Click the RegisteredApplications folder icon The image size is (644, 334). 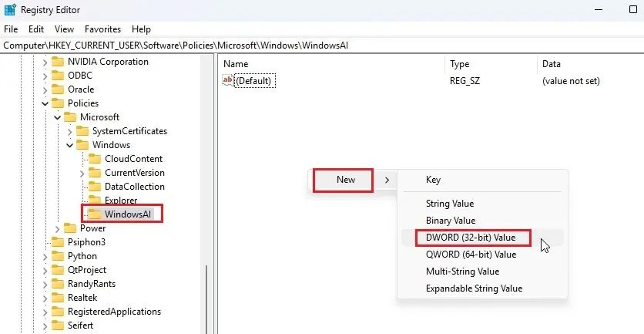[x=57, y=312]
